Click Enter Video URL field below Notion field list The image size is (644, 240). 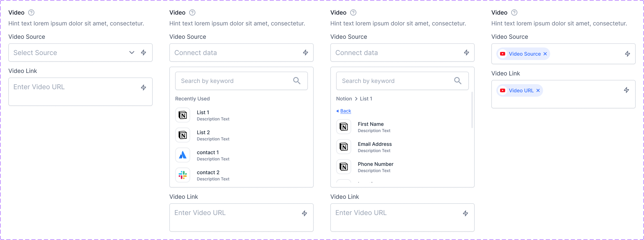402,218
